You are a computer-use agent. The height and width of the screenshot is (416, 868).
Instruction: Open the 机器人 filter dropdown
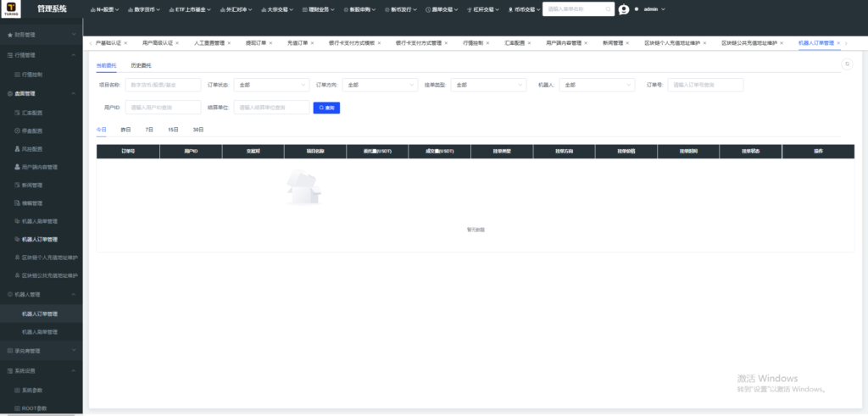597,85
